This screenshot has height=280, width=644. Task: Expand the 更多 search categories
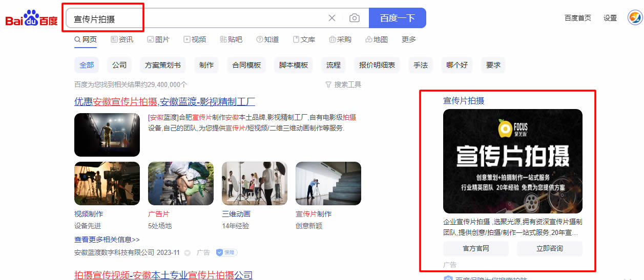pyautogui.click(x=409, y=39)
